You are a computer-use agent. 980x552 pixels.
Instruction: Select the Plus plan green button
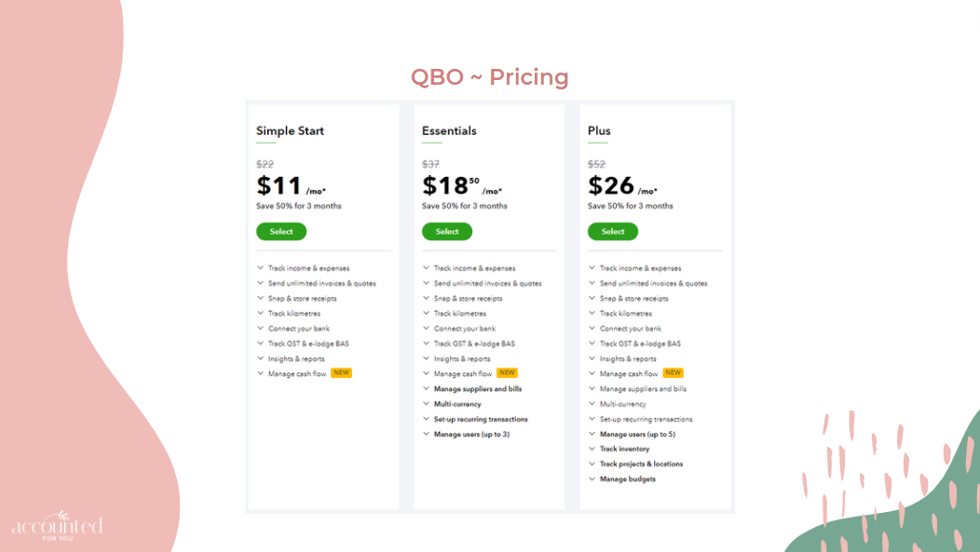tap(613, 232)
